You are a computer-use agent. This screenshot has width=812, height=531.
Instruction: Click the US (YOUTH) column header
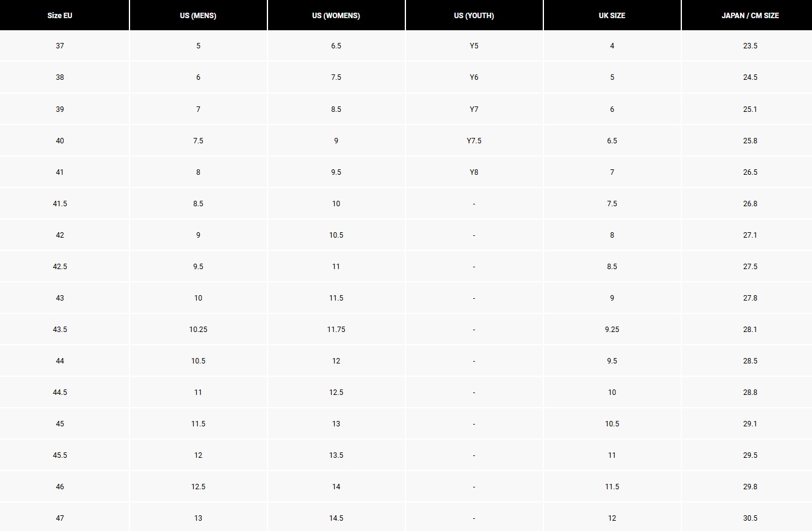[x=474, y=16]
